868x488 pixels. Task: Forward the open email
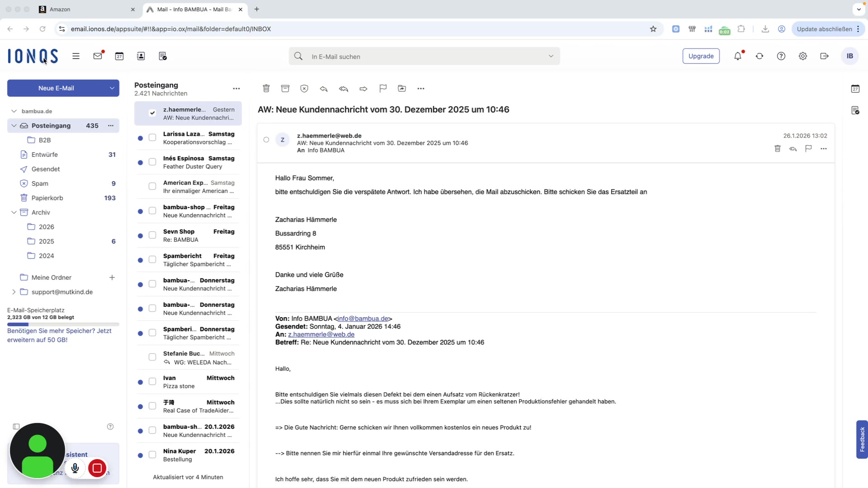coord(363,89)
